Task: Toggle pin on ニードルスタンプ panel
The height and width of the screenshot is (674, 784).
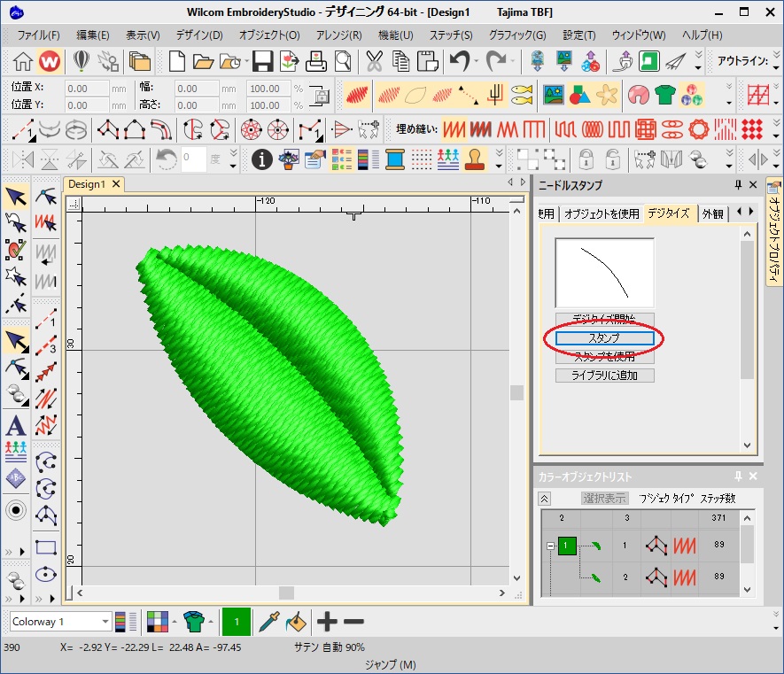Action: (x=738, y=185)
